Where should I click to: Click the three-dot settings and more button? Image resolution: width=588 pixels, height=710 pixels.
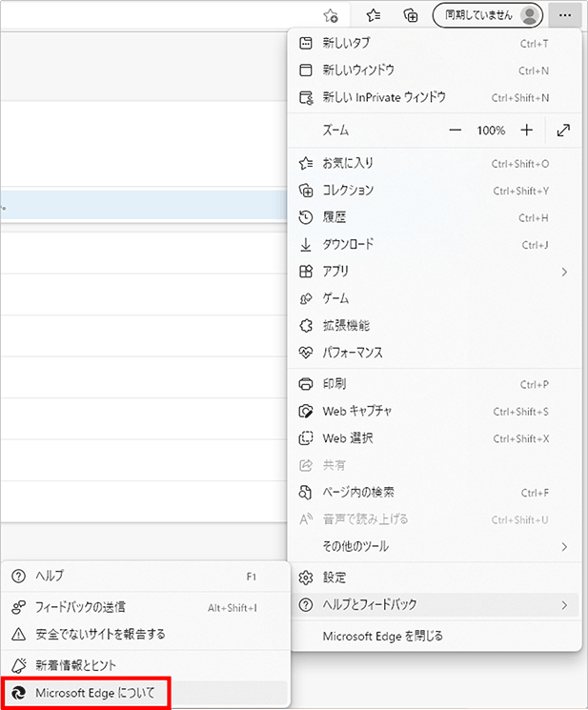[564, 15]
